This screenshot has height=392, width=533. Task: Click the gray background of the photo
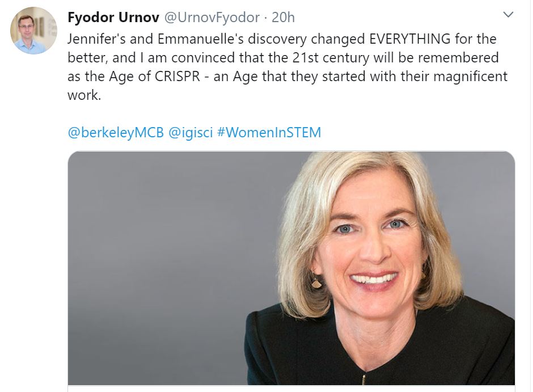(170, 255)
